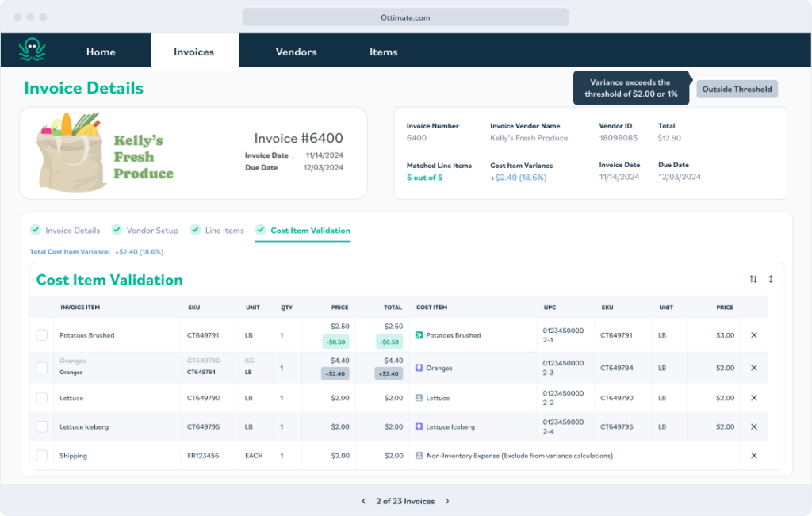This screenshot has width=812, height=516.
Task: Click the Invoice Vendor Name value Kelly's Fresh Produce
Action: (529, 138)
